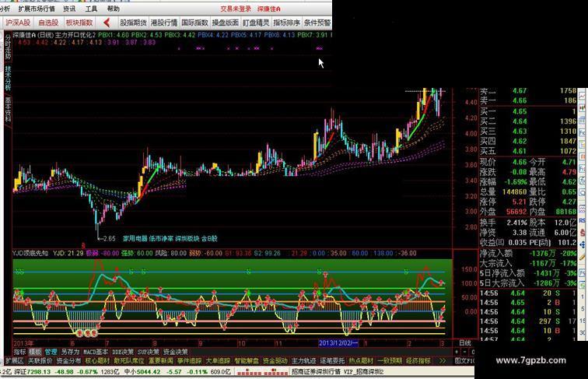Open 港股行情 toolbar button
This screenshot has height=379, width=588.
[x=164, y=23]
